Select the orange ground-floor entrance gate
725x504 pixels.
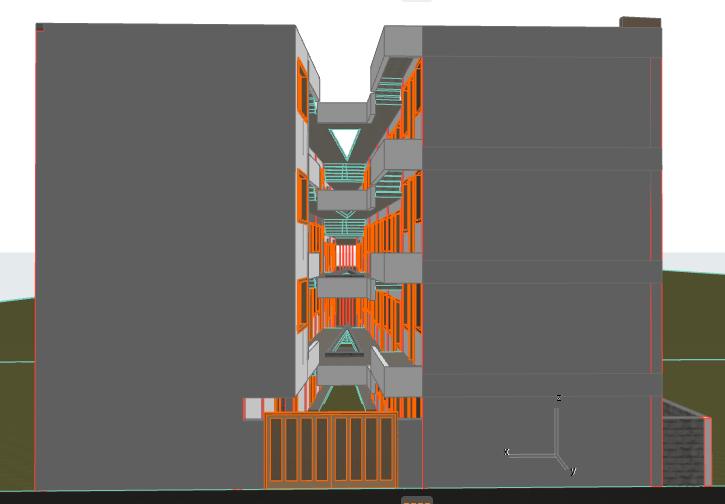coord(330,450)
